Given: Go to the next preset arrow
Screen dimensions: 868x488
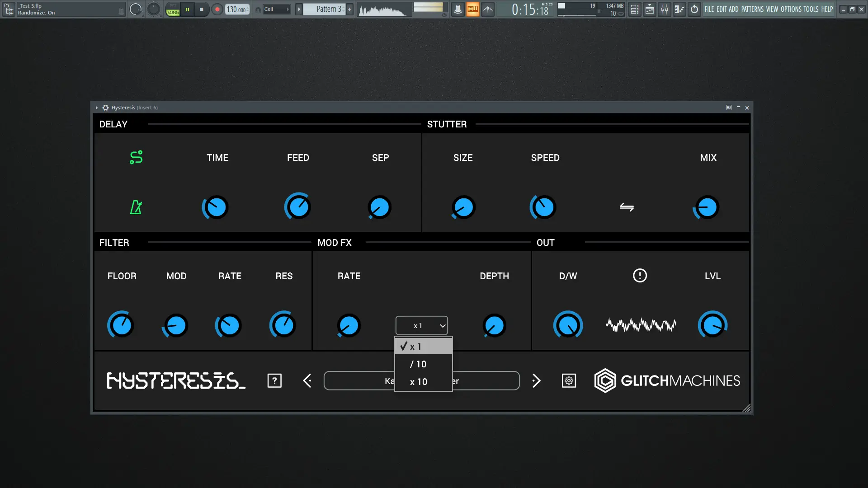Looking at the screenshot, I should pos(536,381).
